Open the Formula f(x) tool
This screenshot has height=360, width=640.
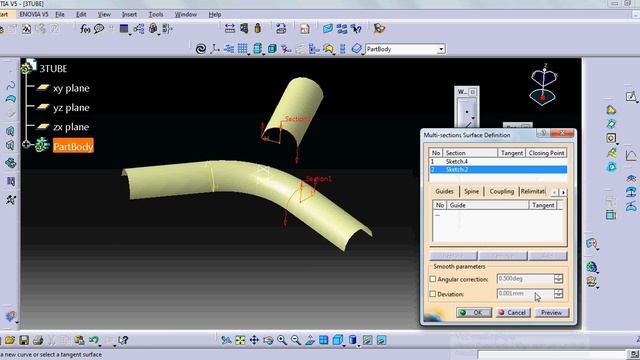(x=85, y=29)
